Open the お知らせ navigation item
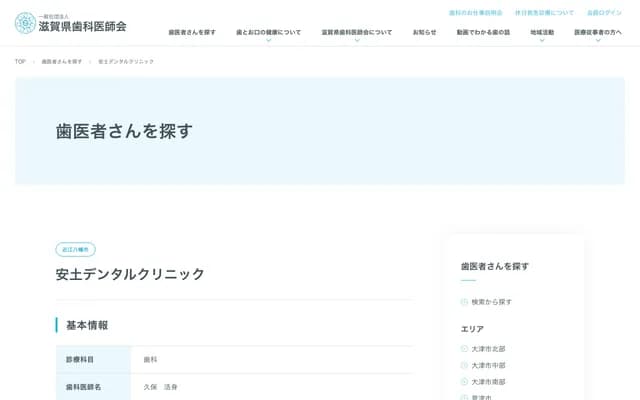This screenshot has height=400, width=640. pos(424,32)
